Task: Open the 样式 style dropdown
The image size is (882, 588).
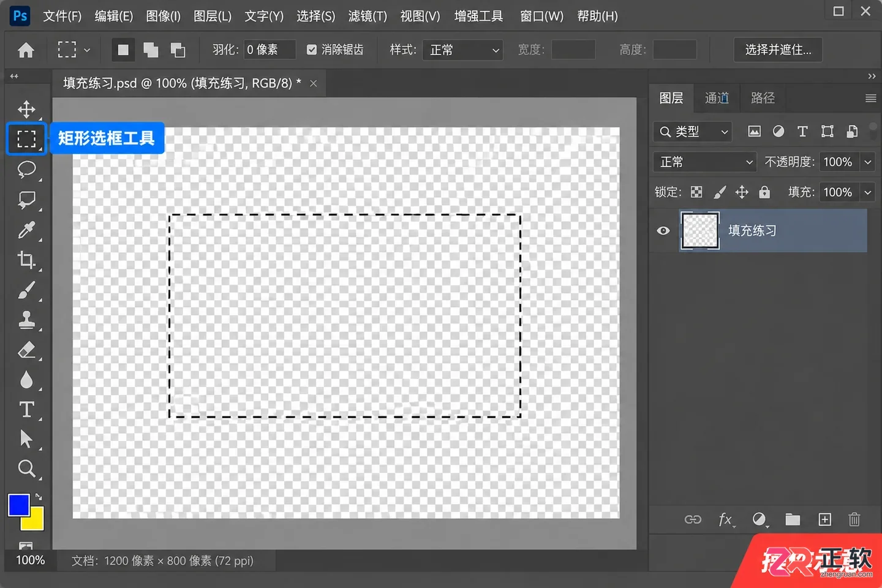Action: coord(462,50)
